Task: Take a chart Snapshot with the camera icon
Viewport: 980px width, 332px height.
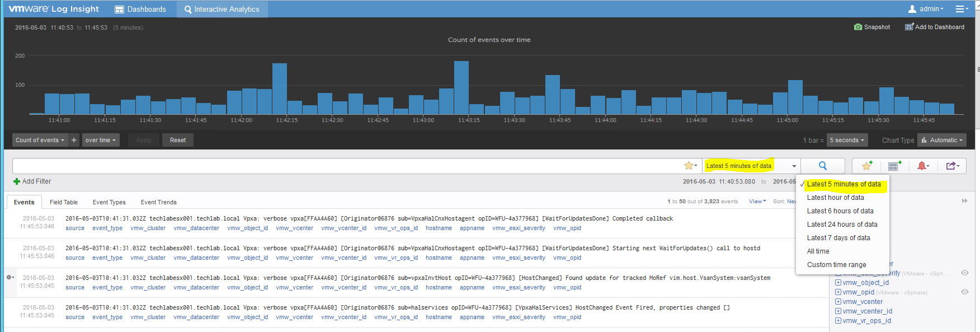Action: coord(872,27)
